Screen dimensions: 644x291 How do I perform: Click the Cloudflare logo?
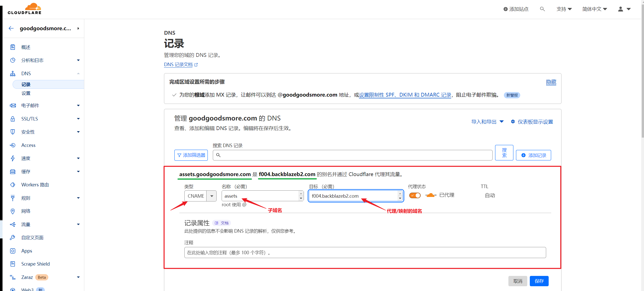24,9
